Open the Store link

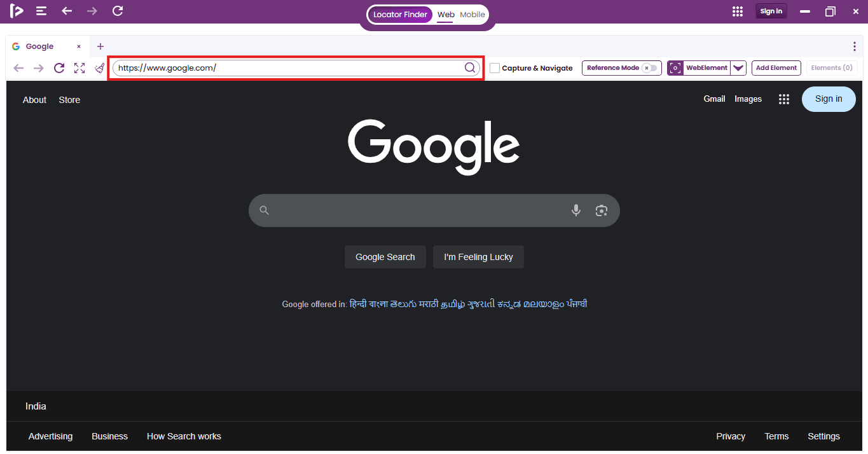[69, 100]
